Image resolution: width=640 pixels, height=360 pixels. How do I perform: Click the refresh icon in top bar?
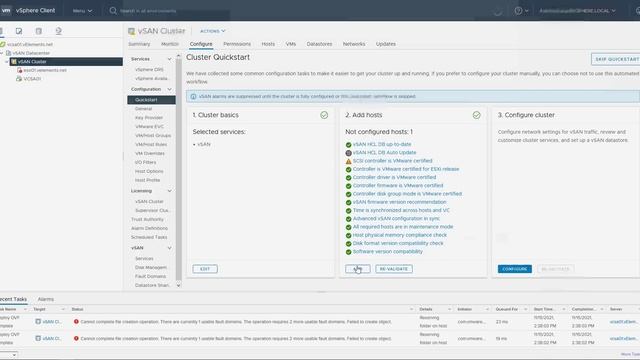point(498,11)
